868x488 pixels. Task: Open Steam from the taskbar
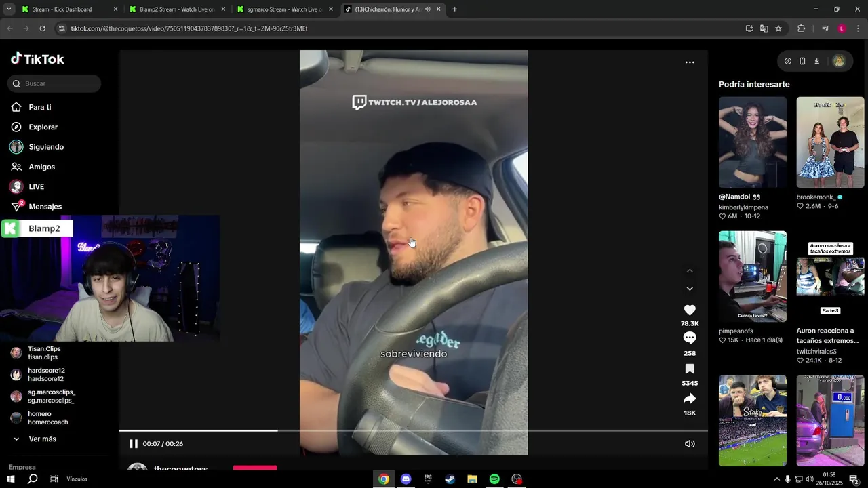(450, 479)
